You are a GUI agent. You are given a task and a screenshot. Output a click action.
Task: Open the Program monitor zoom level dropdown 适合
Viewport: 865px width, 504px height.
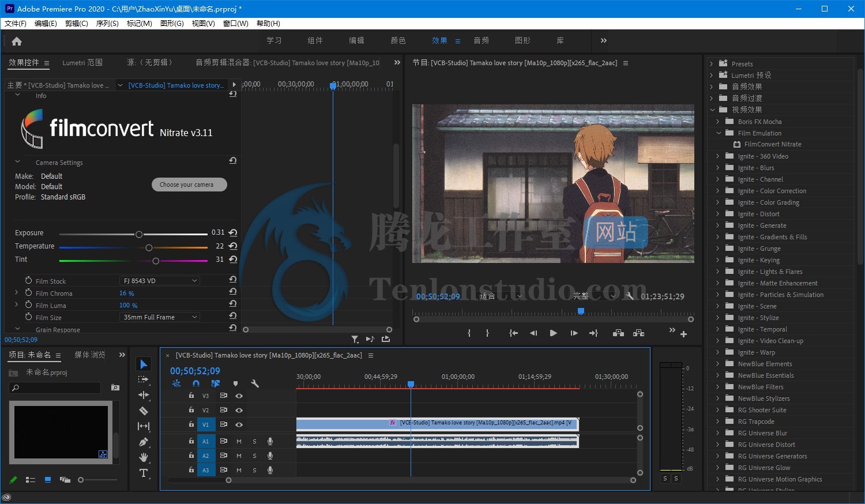point(501,296)
